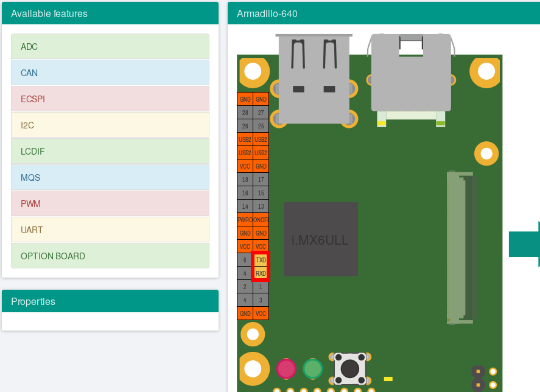Click the highlighted RXD pin
Image resolution: width=540 pixels, height=392 pixels.
coord(261,273)
